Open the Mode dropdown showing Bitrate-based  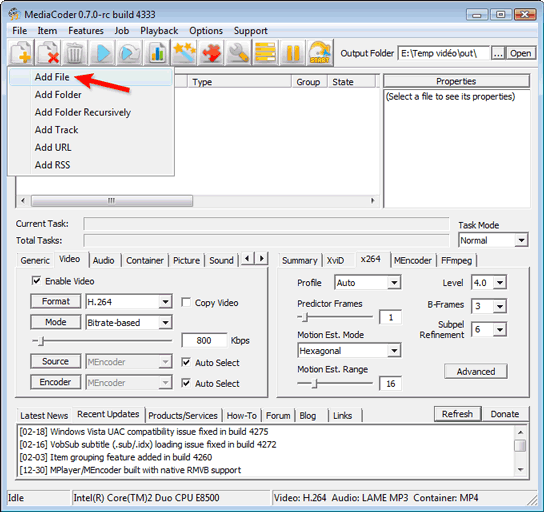coord(129,323)
